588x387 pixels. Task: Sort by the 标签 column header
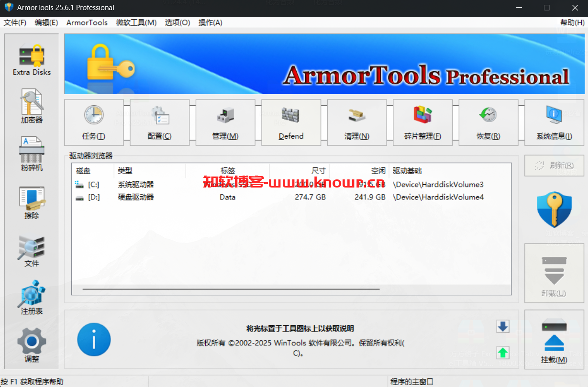[x=228, y=171]
